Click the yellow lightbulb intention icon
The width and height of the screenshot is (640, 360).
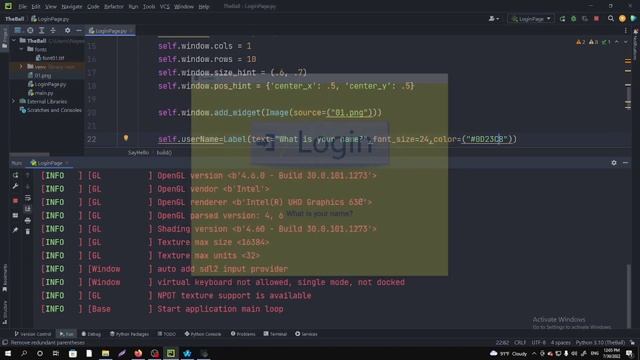pos(126,138)
